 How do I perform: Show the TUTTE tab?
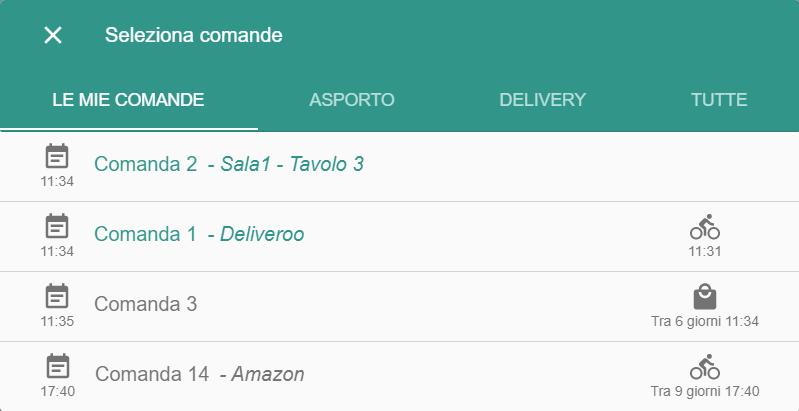[719, 100]
